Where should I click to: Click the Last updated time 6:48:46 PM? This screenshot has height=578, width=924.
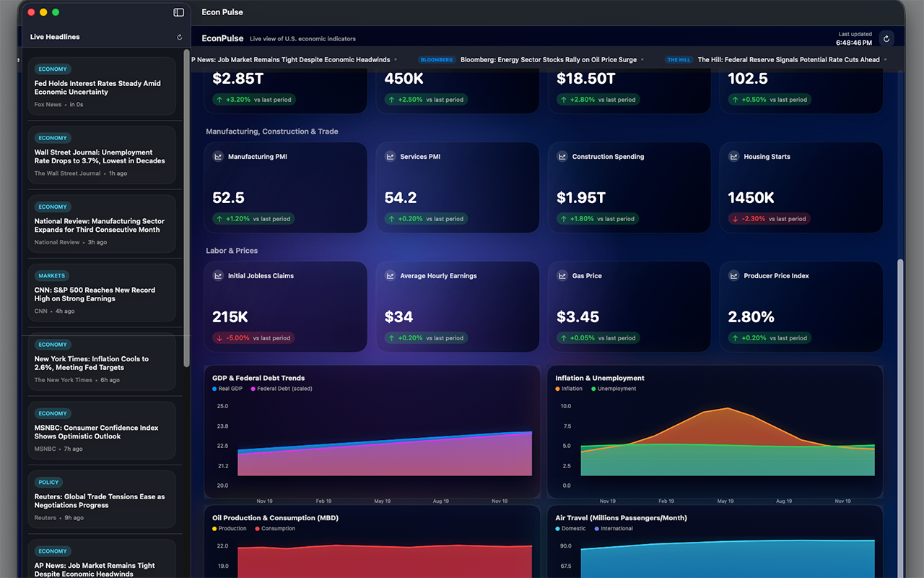(854, 43)
